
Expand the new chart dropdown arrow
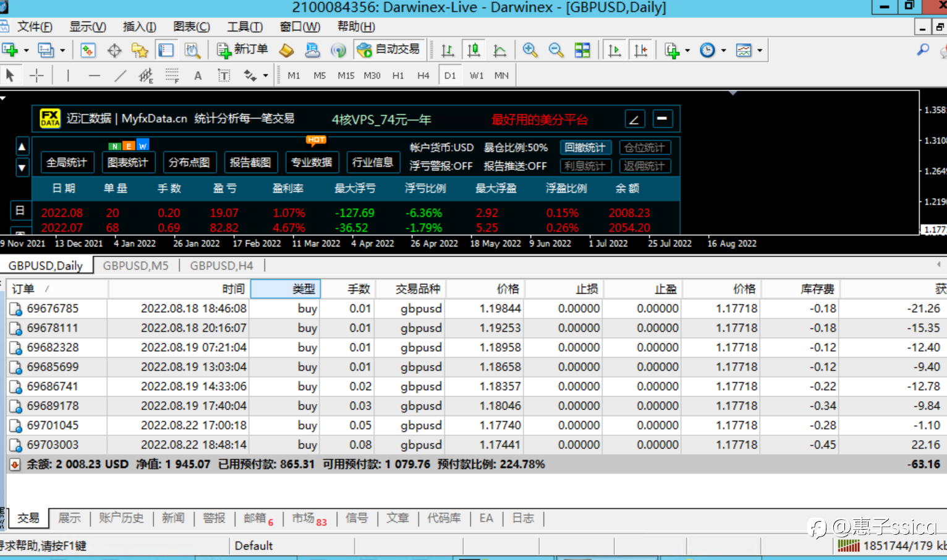[x=26, y=51]
